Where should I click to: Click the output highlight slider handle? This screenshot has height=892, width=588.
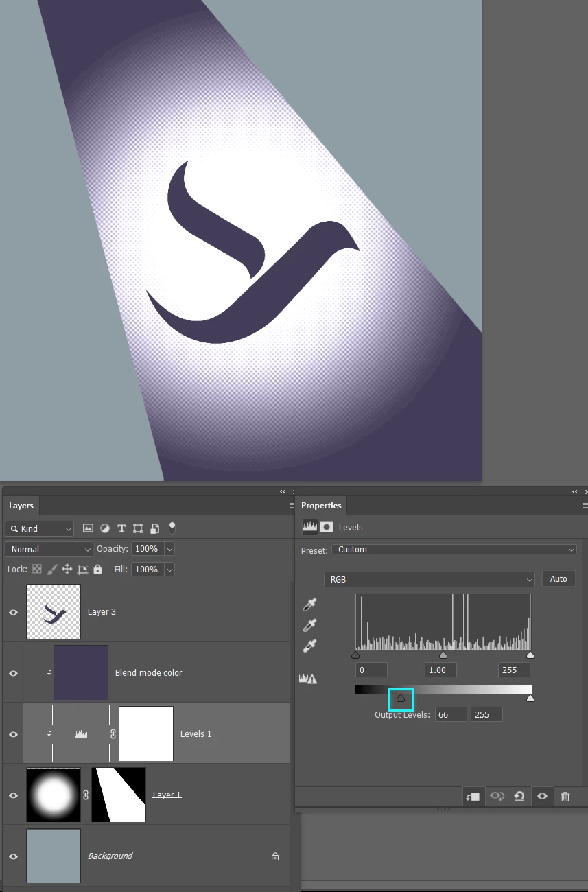click(530, 699)
